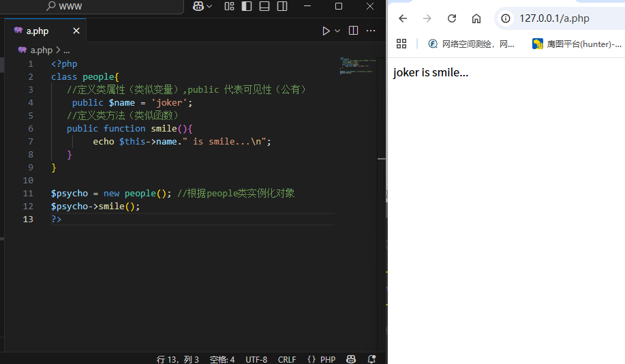Go back in the browser
Image resolution: width=625 pixels, height=364 pixels.
[x=403, y=18]
